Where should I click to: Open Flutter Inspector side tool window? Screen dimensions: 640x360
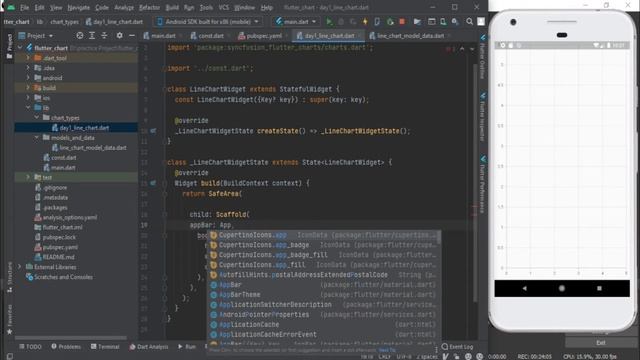482,117
